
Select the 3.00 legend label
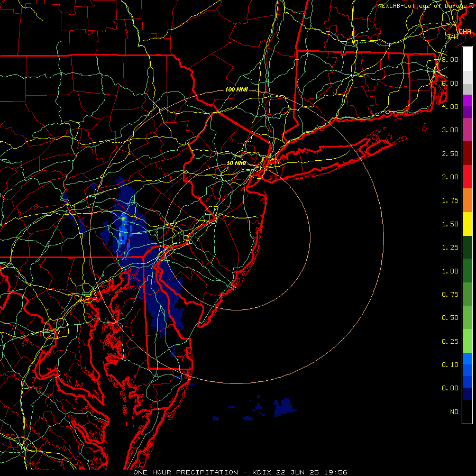pos(450,130)
